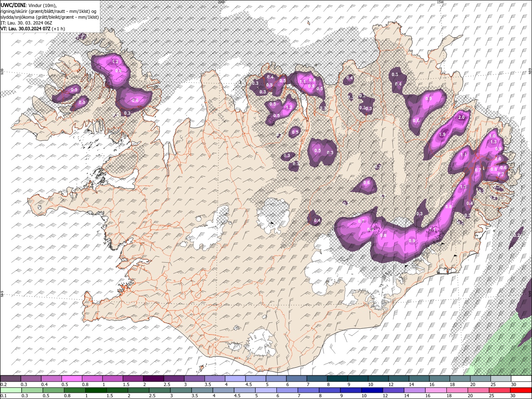
Task: Click the 1.0 snowfall value near the east coast
Action: pos(492,136)
